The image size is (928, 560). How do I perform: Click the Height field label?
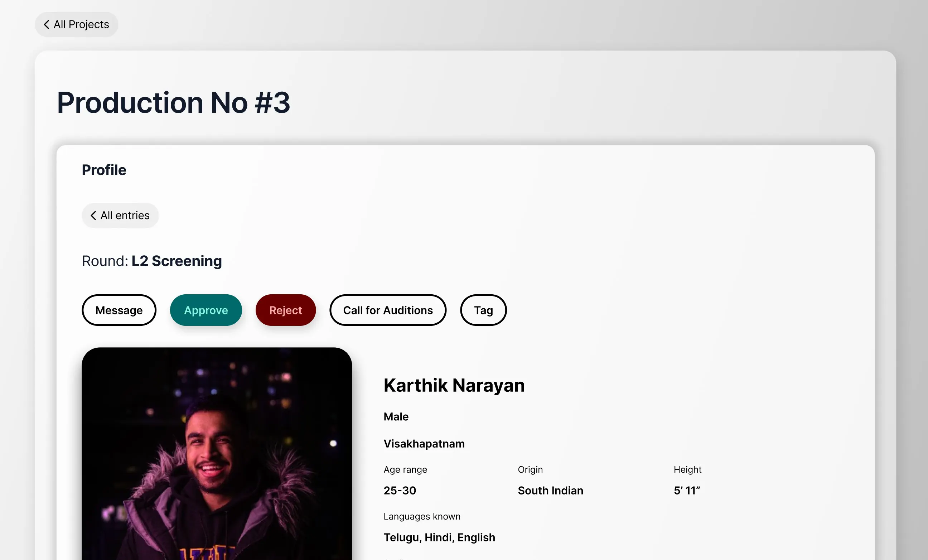pos(688,470)
